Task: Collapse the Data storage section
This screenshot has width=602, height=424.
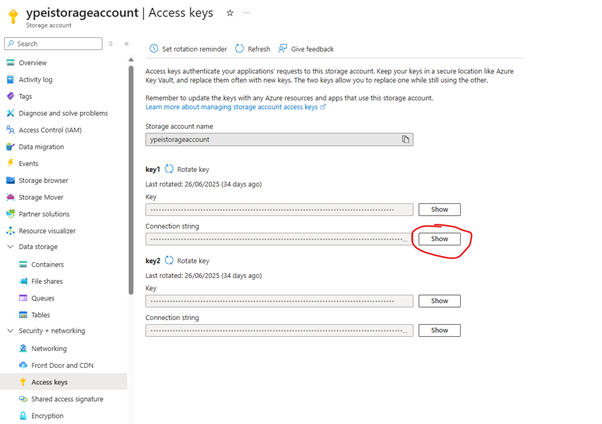Action: click(10, 247)
